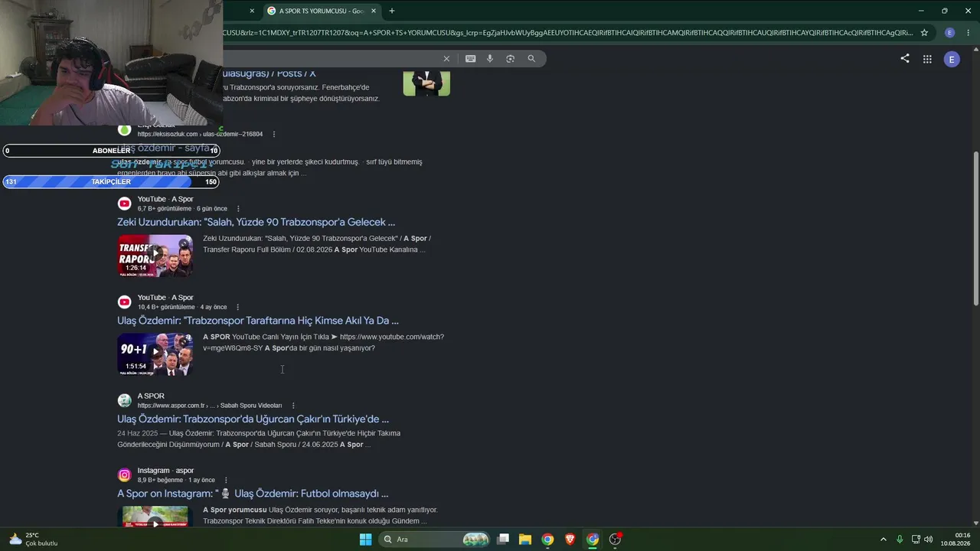Search by image using Google Lens
The height and width of the screenshot is (551, 980).
[x=510, y=59]
